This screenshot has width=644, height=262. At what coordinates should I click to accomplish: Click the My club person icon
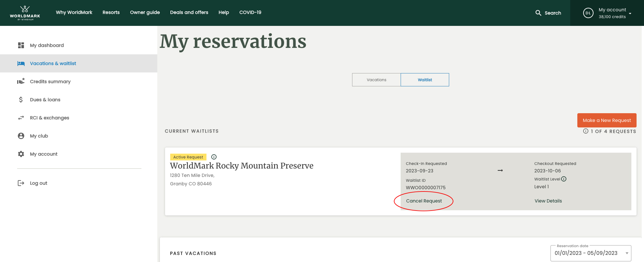point(21,136)
